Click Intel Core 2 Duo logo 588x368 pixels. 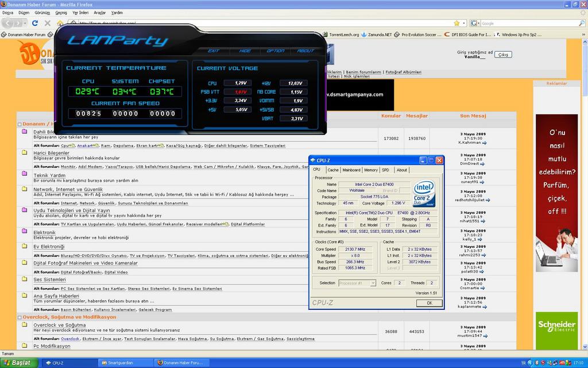coord(424,193)
